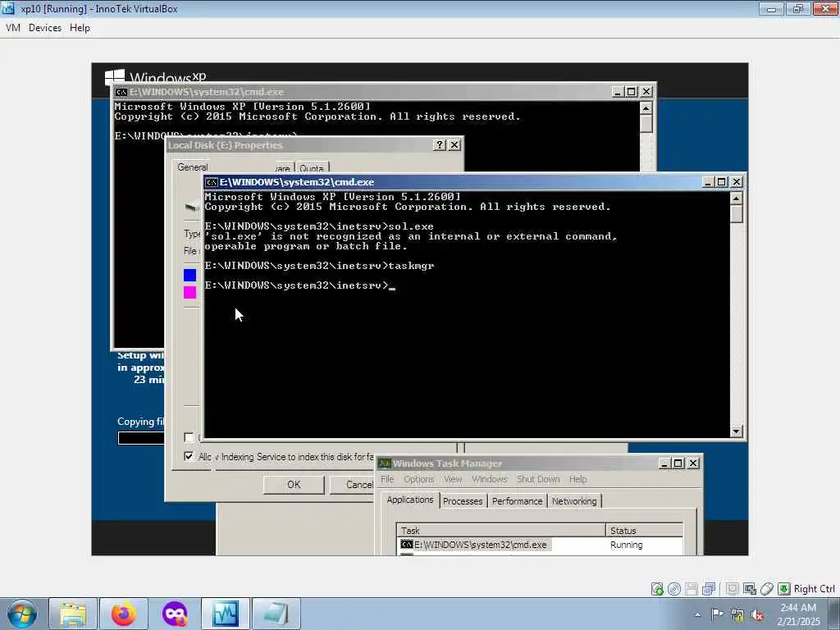Open Help menu in Task Manager
This screenshot has height=630, width=840.
click(578, 479)
